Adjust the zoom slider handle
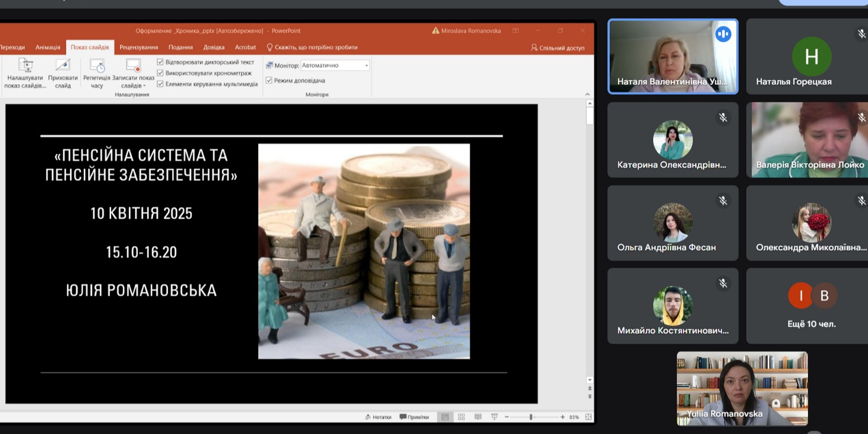 (x=531, y=417)
